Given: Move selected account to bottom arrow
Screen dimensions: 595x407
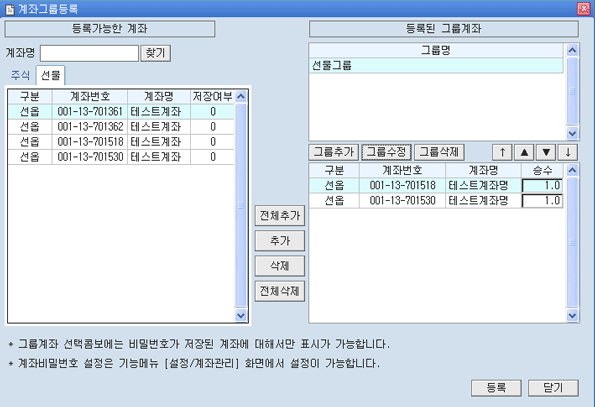Looking at the screenshot, I should point(568,152).
